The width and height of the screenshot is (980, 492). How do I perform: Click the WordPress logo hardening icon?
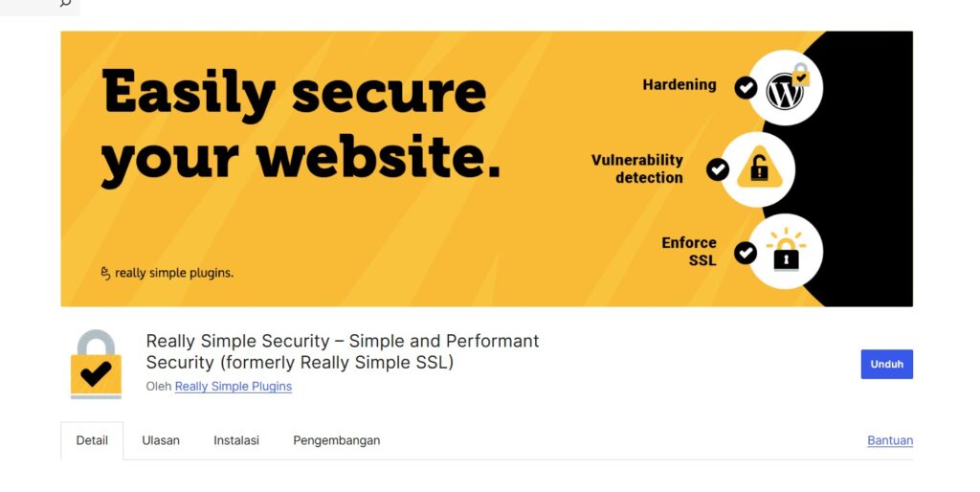785,88
